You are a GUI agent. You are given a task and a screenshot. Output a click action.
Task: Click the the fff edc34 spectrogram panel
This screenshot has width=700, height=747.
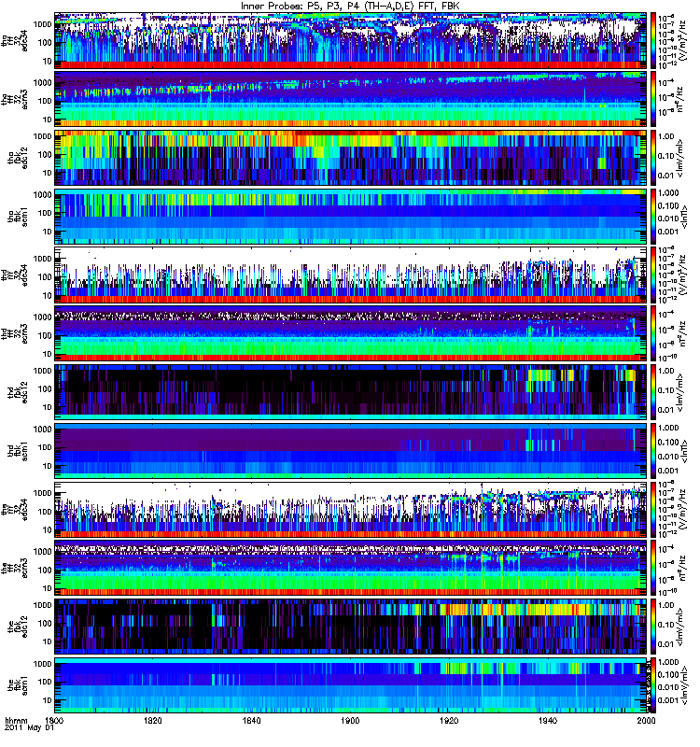[351, 509]
